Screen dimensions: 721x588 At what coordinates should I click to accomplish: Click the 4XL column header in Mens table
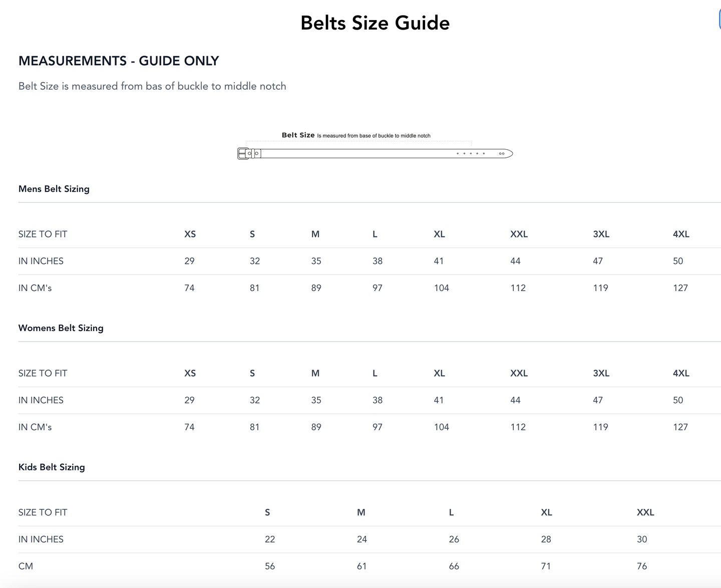tap(681, 234)
